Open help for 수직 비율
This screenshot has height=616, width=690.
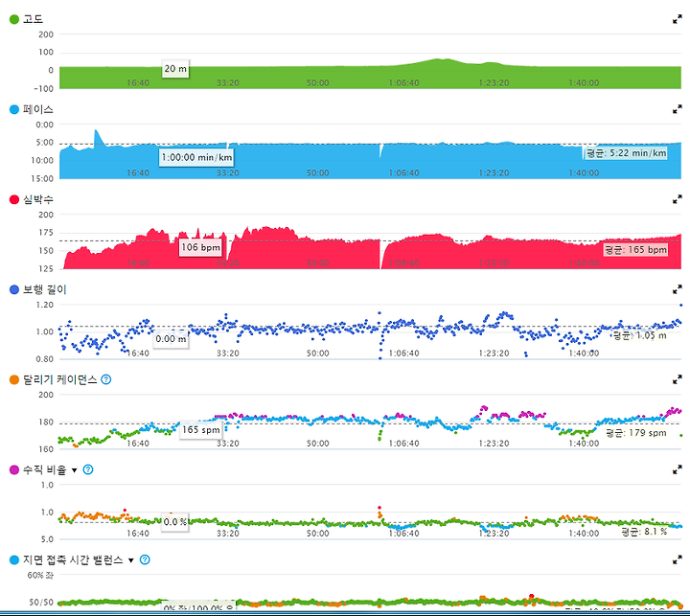pyautogui.click(x=88, y=469)
